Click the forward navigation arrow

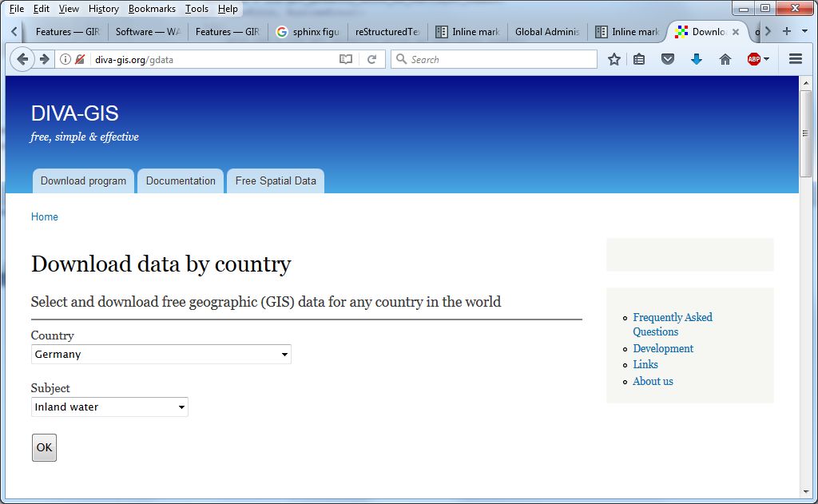pyautogui.click(x=45, y=59)
